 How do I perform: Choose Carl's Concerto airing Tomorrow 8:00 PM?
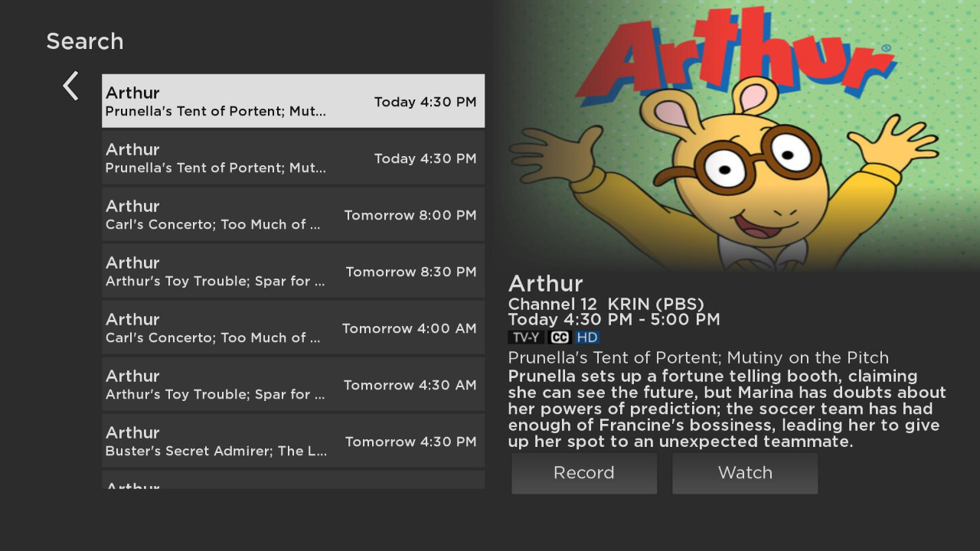(292, 214)
